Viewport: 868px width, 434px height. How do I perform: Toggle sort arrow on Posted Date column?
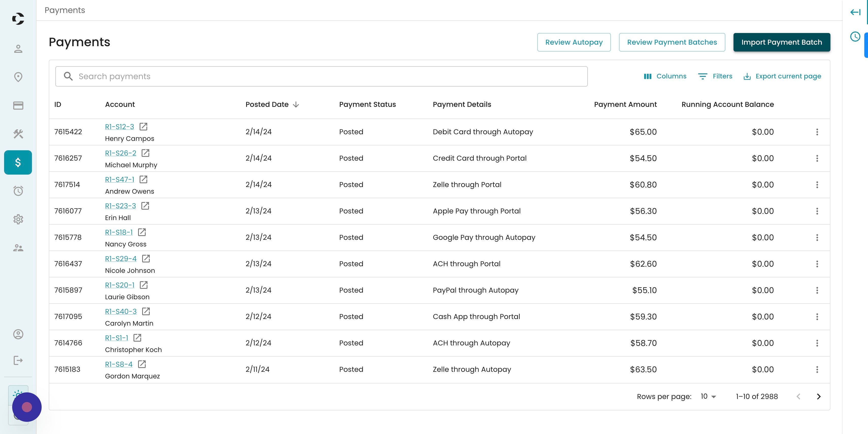click(296, 105)
